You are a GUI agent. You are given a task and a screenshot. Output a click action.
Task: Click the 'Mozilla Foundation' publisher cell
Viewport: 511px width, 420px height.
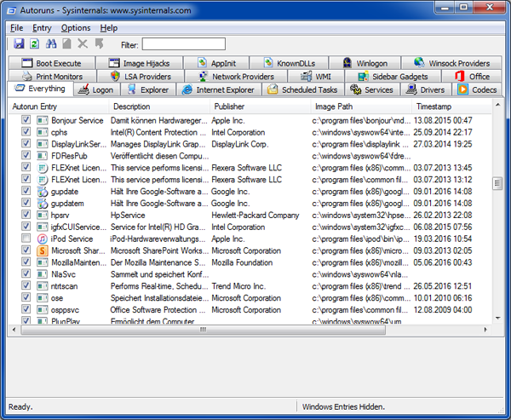[242, 262]
